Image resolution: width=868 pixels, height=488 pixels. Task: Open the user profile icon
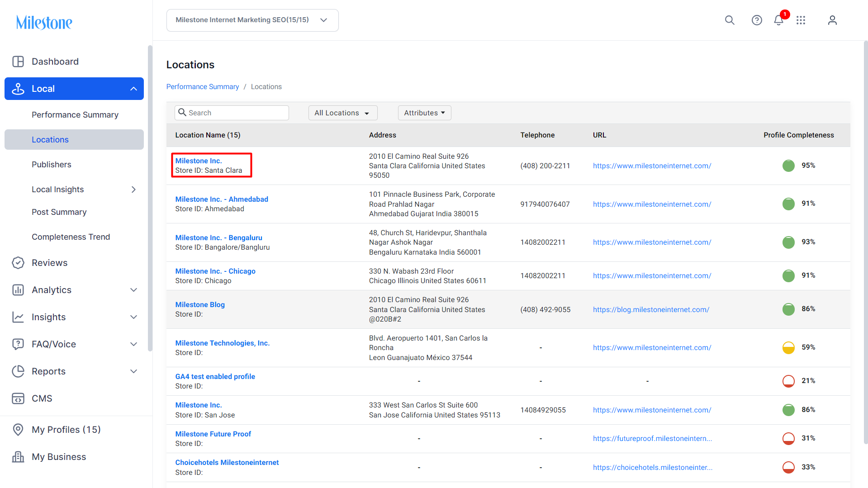pos(832,20)
